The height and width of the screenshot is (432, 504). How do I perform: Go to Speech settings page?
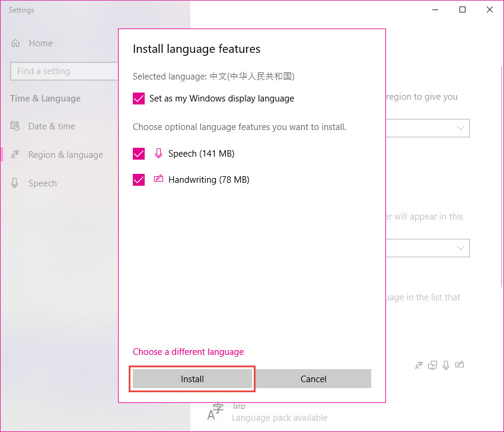coord(43,183)
